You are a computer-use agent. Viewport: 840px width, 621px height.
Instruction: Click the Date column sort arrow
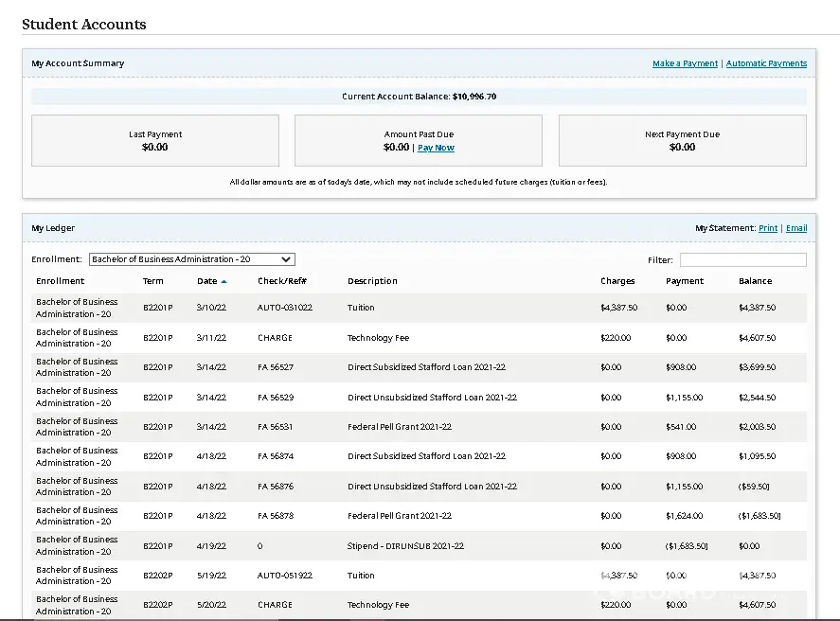224,281
